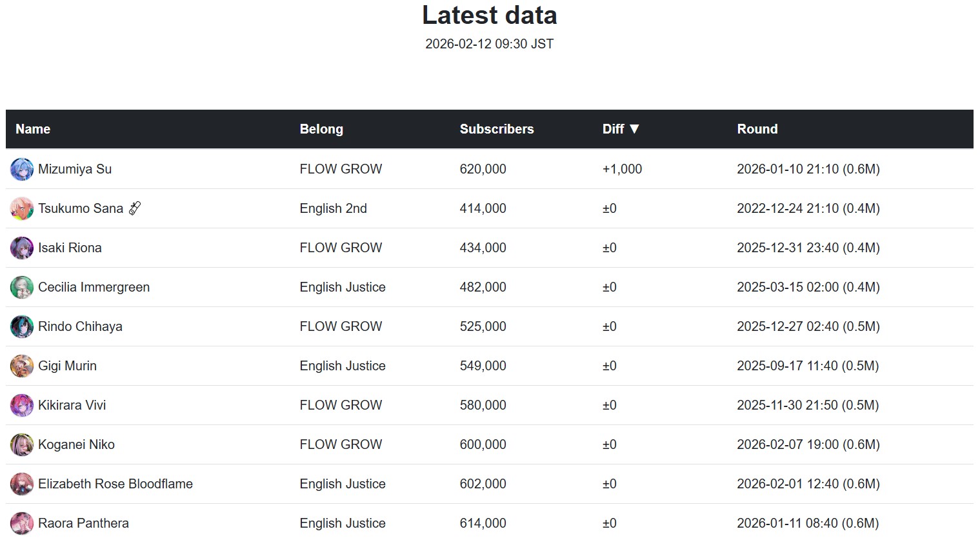Click the 2026-02-12 09:30 JST timestamp
Viewport: 980px width, 538px height.
(489, 44)
